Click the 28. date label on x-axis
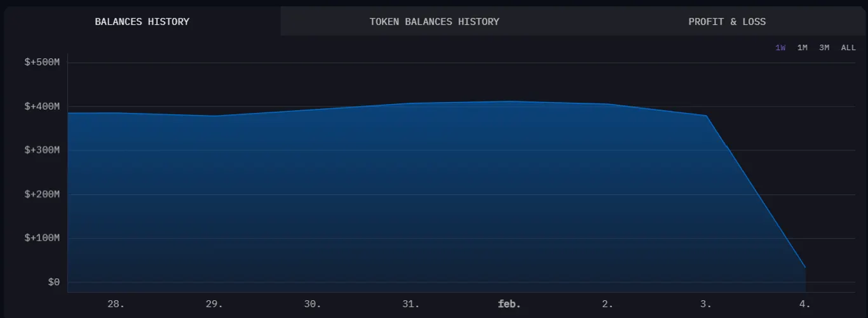Viewport: 868px width, 318px height. (116, 304)
